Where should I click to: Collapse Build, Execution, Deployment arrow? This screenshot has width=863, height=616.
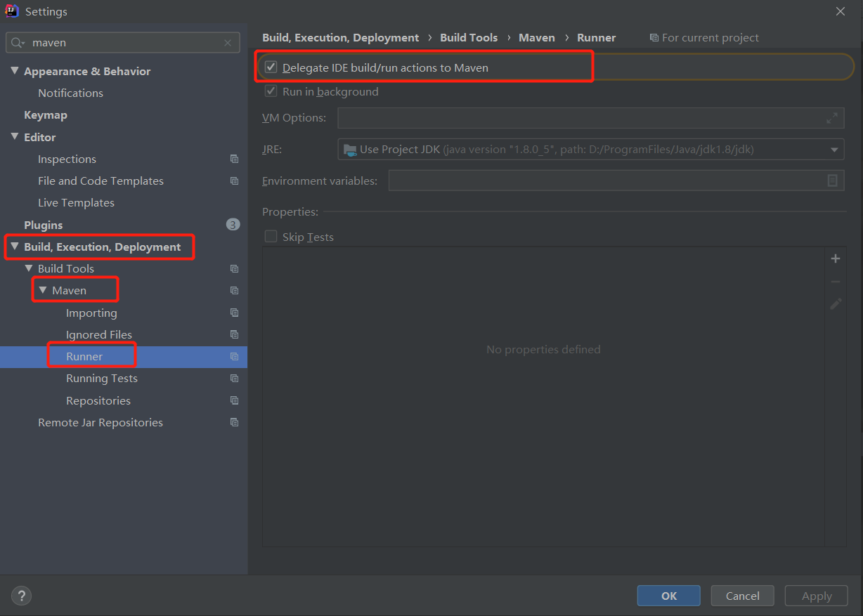tap(15, 247)
